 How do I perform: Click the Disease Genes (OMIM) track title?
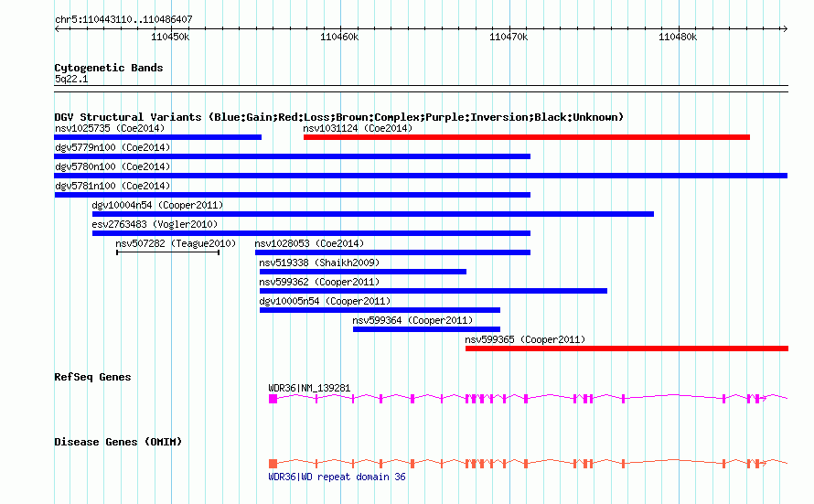coord(118,442)
